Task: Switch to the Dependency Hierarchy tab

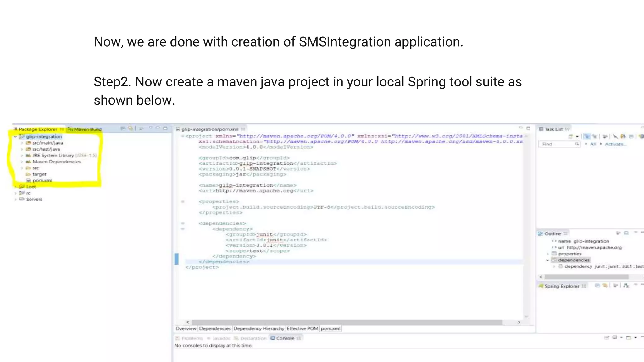Action: pos(258,328)
